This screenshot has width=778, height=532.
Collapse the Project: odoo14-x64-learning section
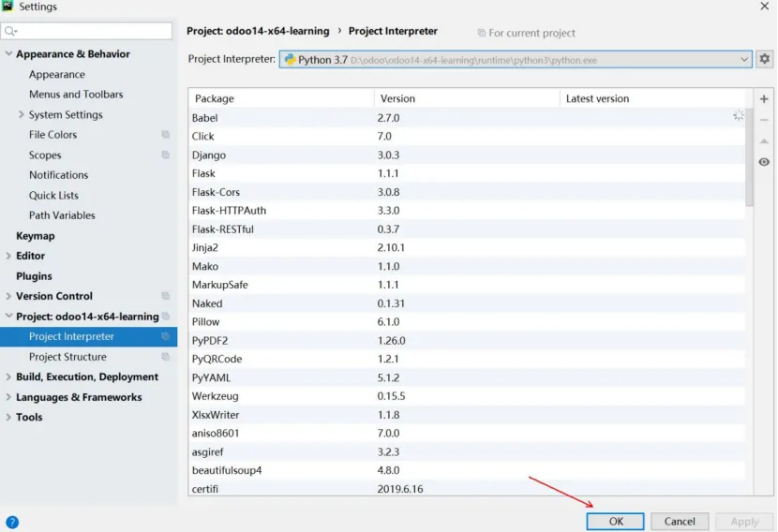coord(8,316)
